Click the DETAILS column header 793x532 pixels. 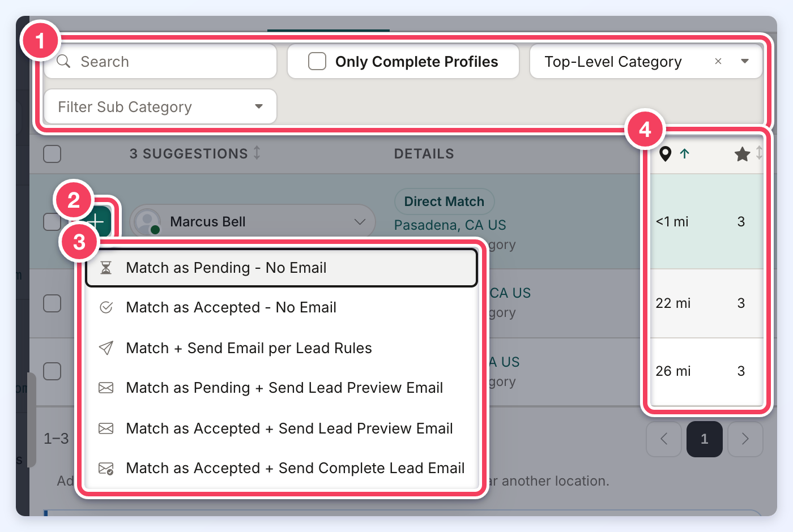[x=424, y=154]
